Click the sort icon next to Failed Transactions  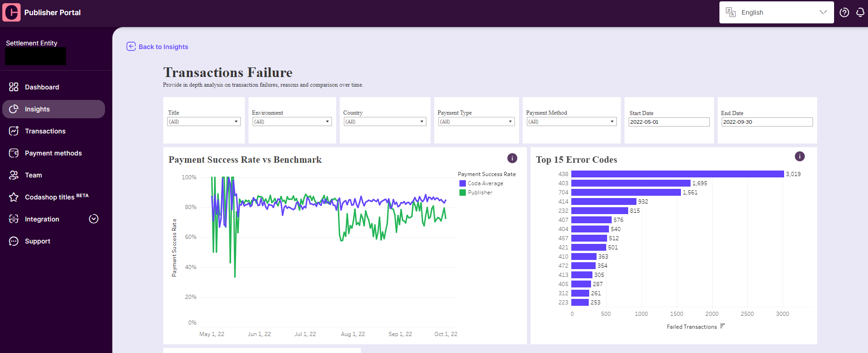point(723,326)
